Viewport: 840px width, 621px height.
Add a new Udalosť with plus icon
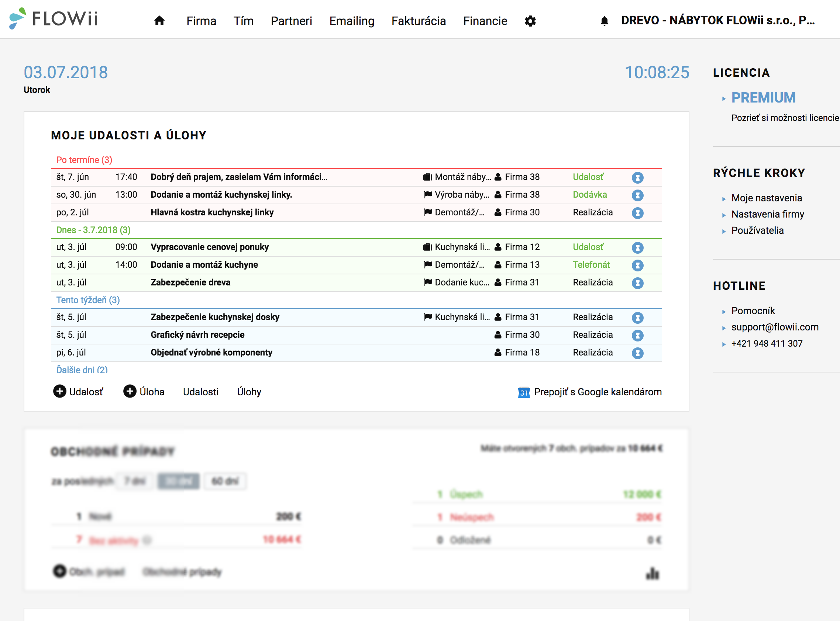[59, 391]
